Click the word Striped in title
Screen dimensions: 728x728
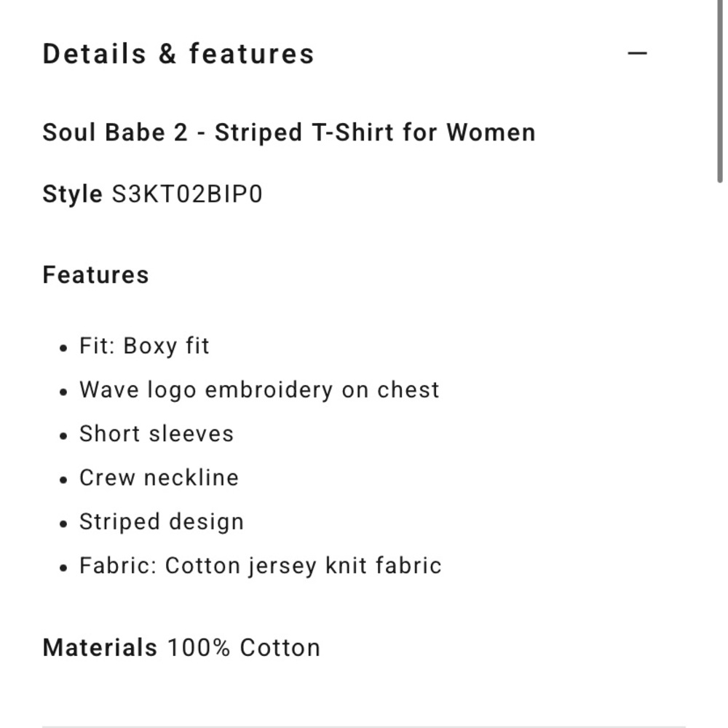pos(258,132)
